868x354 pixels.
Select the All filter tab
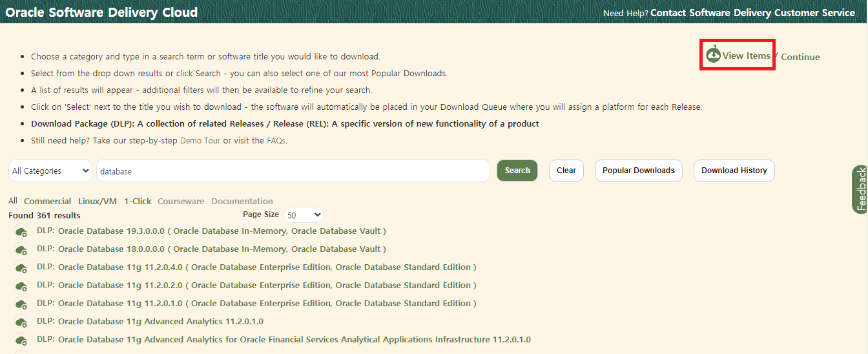(13, 201)
